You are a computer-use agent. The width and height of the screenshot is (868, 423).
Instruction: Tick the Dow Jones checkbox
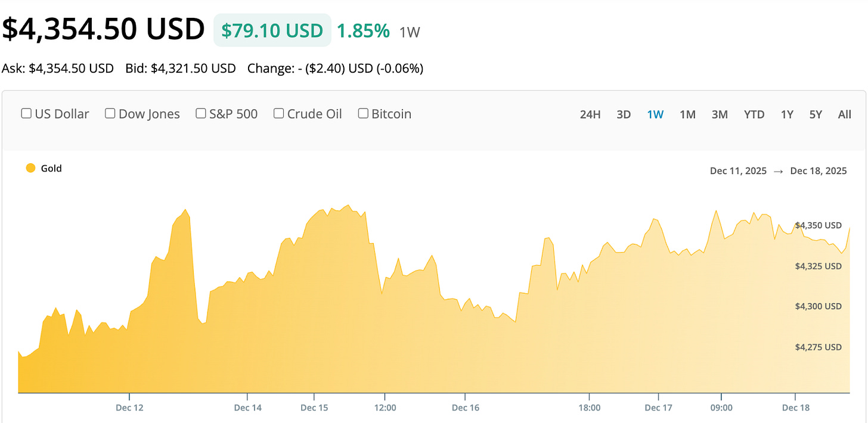point(110,113)
